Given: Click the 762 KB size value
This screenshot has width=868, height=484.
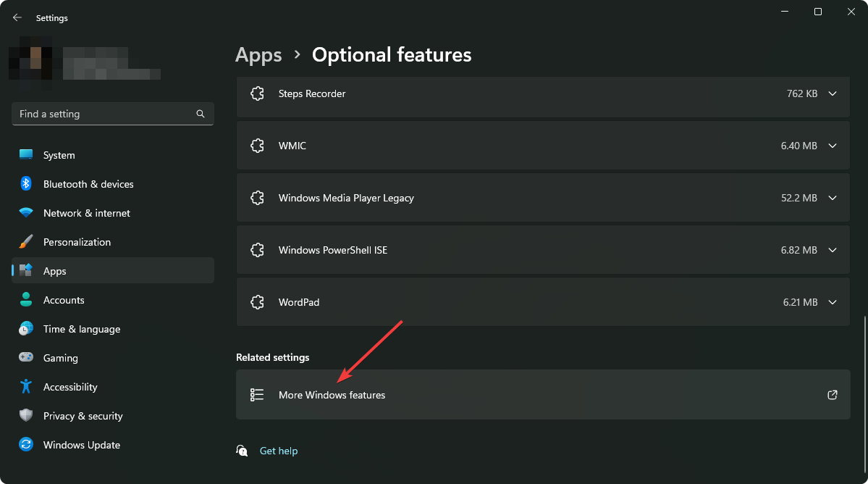Looking at the screenshot, I should (x=802, y=93).
